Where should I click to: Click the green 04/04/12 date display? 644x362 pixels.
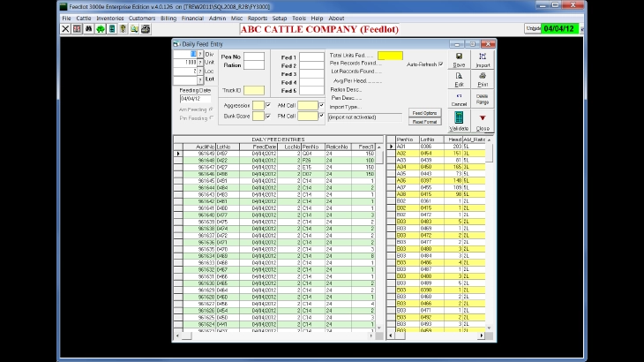tap(559, 29)
